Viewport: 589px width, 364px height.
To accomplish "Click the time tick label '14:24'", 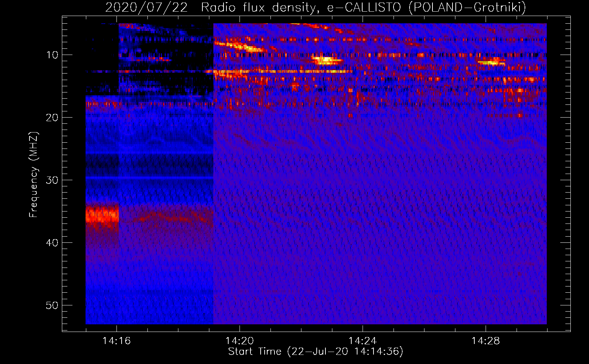I will (363, 341).
